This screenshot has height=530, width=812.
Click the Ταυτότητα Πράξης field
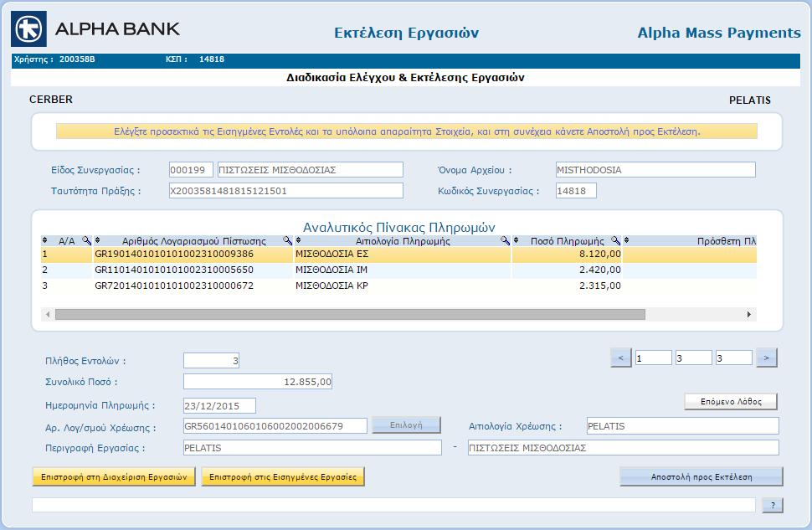285,191
